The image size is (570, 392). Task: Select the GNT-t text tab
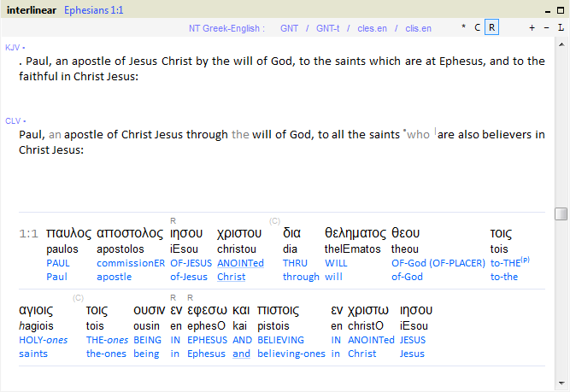pyautogui.click(x=327, y=28)
